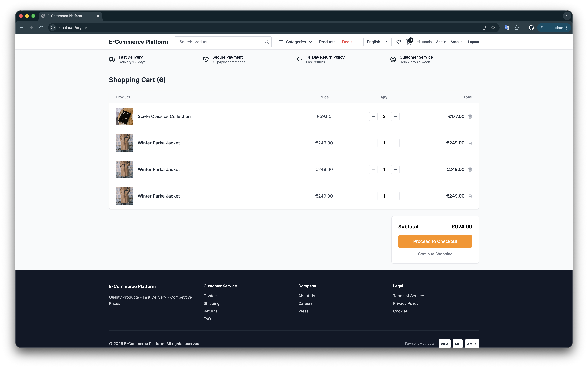Decrease Sci-Fi Classics Collection quantity

pyautogui.click(x=373, y=117)
